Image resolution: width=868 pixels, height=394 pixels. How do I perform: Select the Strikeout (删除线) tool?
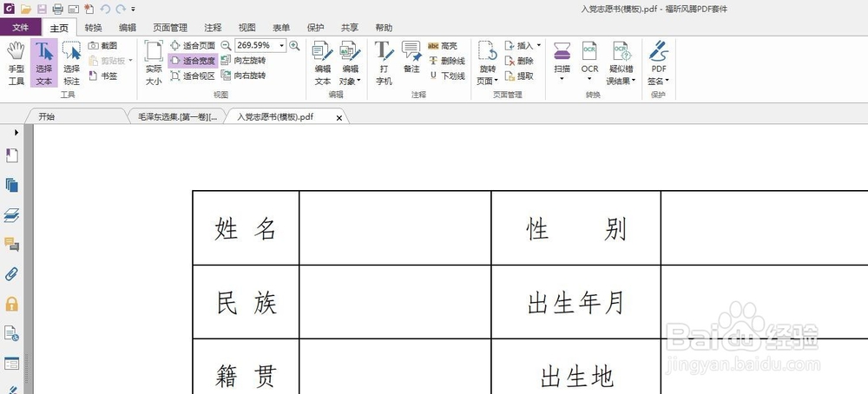tap(447, 61)
